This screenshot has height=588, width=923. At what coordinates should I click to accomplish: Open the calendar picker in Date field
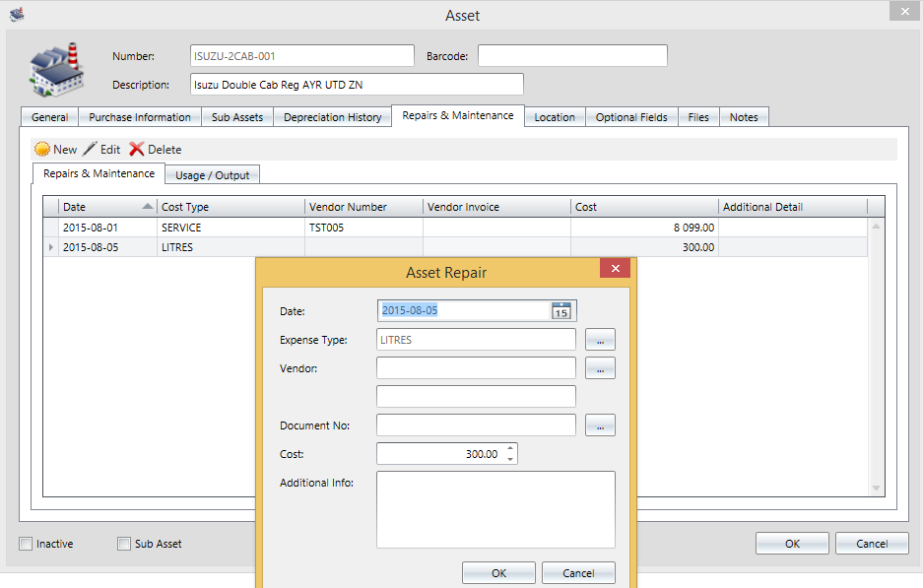coord(561,311)
